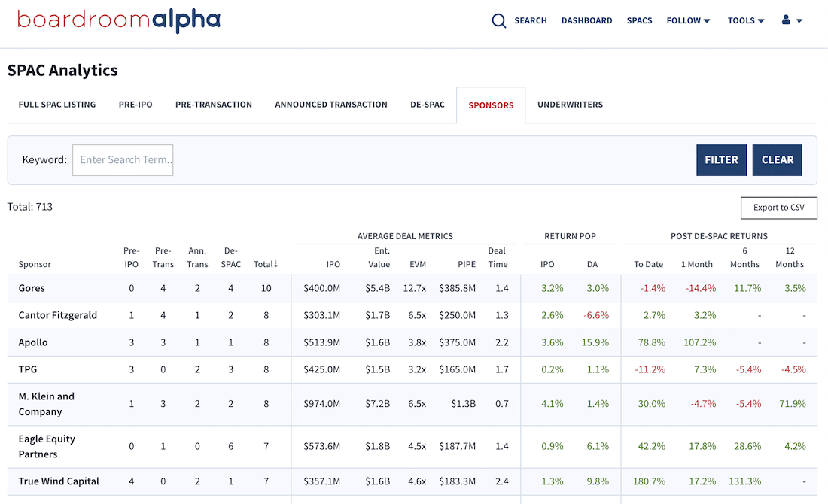This screenshot has width=828, height=504.
Task: Sort by To Date column header
Action: click(648, 264)
